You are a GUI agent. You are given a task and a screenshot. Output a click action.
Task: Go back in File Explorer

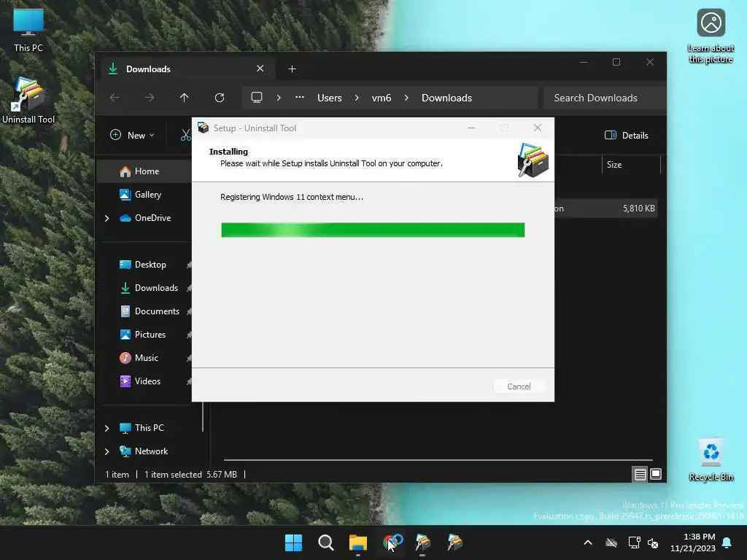[115, 98]
